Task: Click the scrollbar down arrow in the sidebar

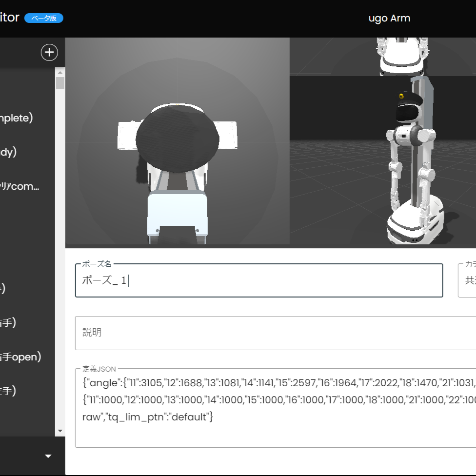Action: pyautogui.click(x=59, y=430)
